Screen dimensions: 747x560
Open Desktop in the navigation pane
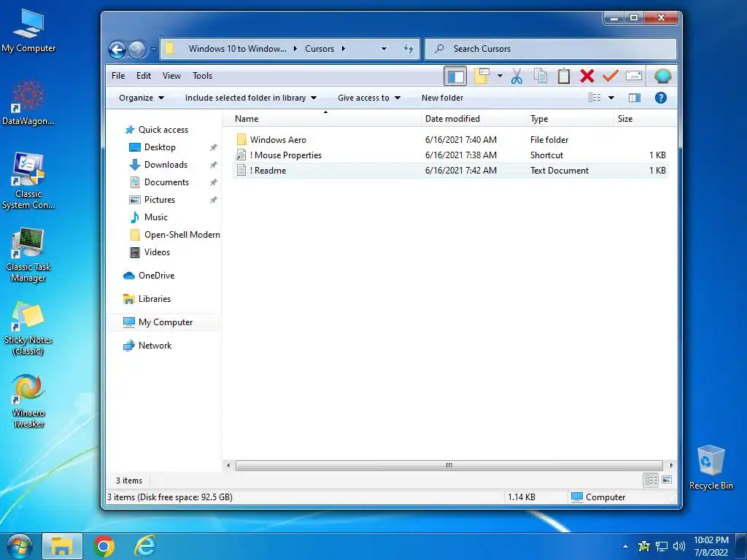click(x=152, y=147)
